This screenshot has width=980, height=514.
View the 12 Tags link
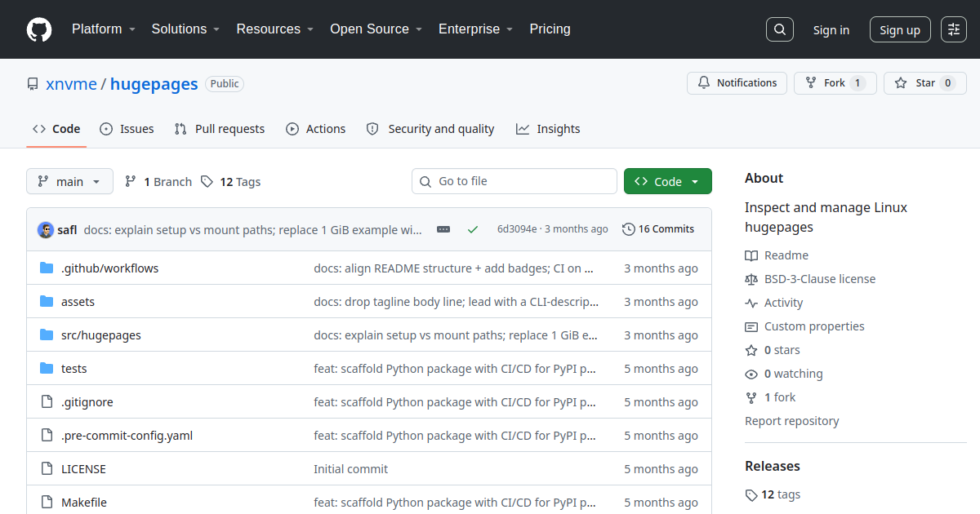point(231,182)
